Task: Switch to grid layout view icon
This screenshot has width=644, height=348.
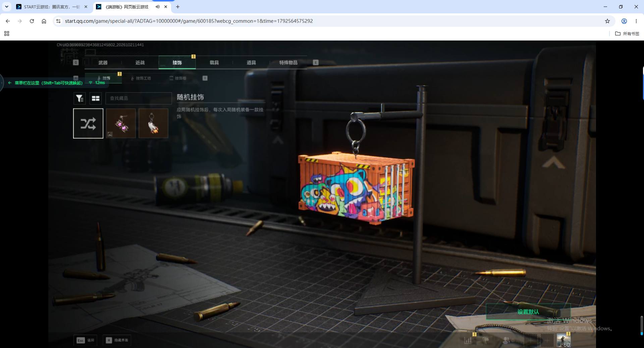Action: 96,98
